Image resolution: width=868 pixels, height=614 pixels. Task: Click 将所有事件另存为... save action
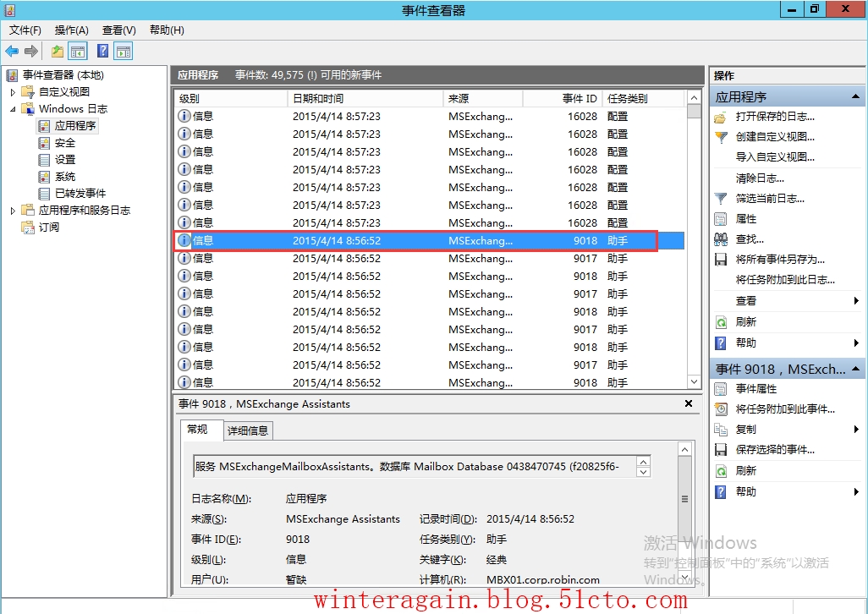click(x=779, y=260)
